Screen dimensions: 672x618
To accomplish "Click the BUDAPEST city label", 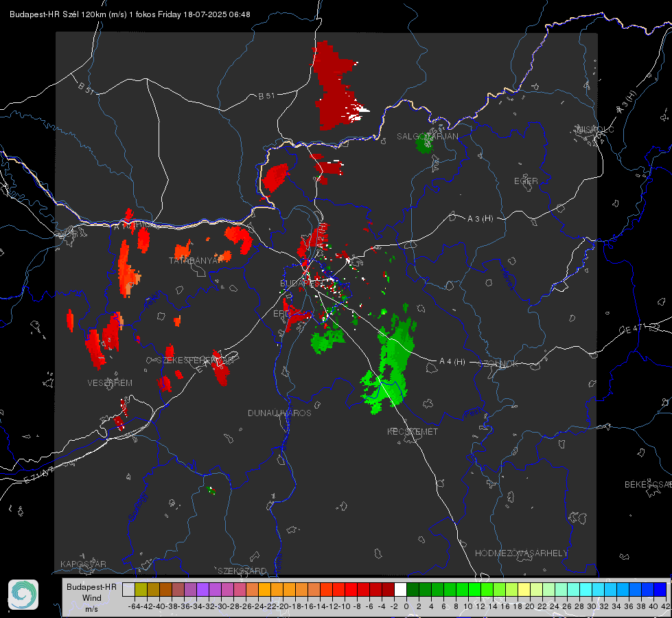I will tap(301, 283).
